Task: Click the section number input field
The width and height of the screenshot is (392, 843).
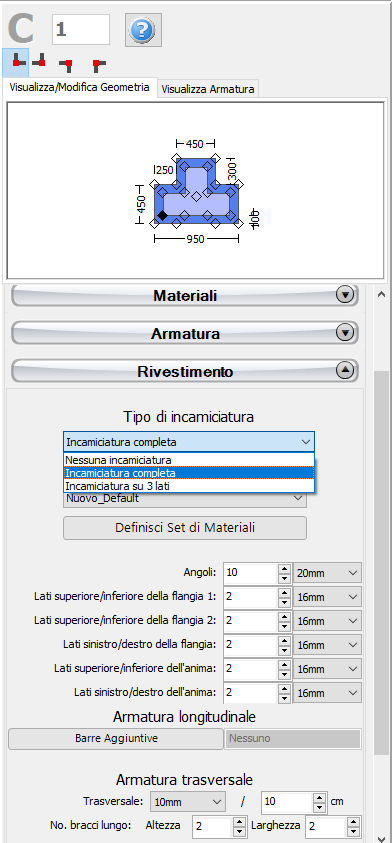Action: [x=81, y=30]
